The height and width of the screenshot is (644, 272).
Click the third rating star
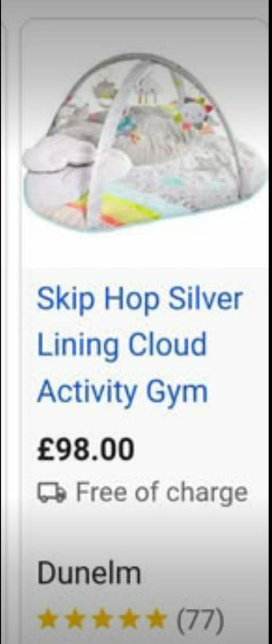102,619
